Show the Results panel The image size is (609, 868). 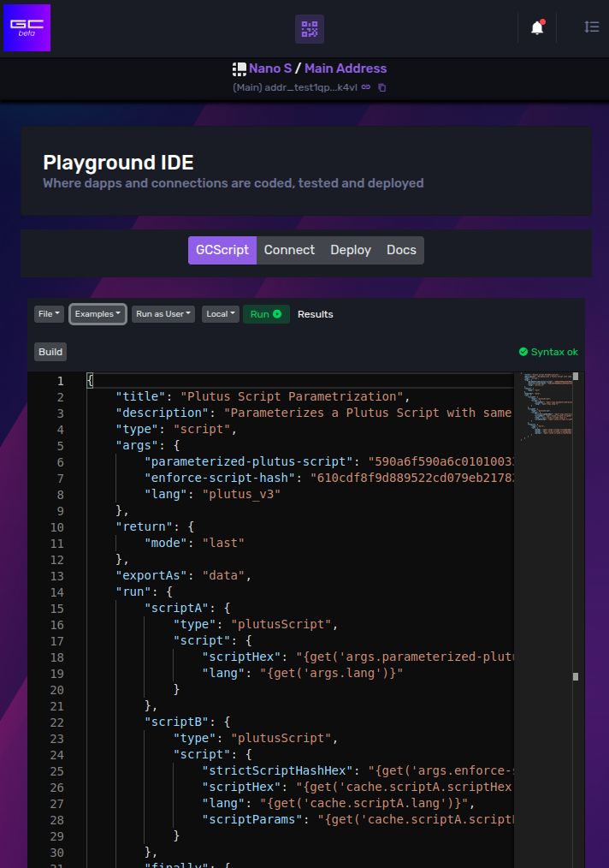click(x=316, y=314)
